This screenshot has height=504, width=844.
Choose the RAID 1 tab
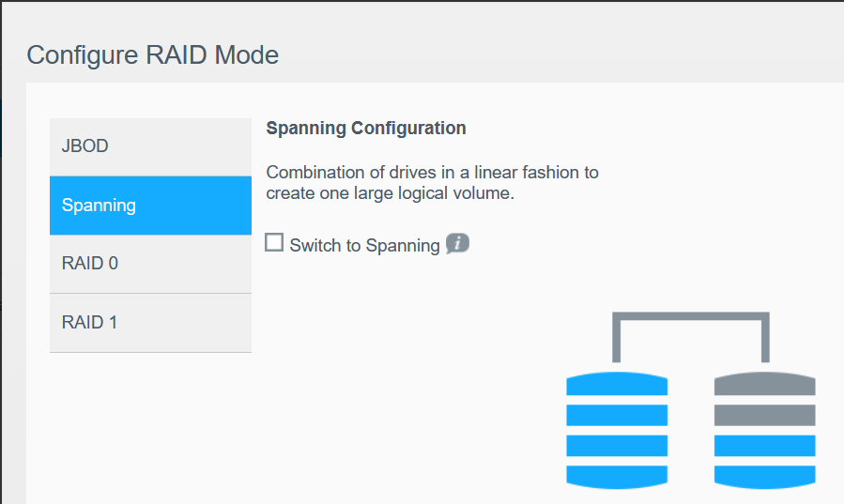[150, 323]
